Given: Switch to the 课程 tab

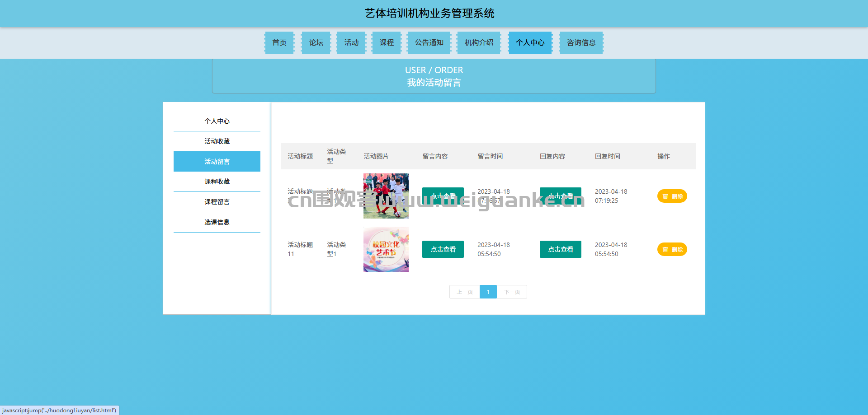Looking at the screenshot, I should coord(387,42).
